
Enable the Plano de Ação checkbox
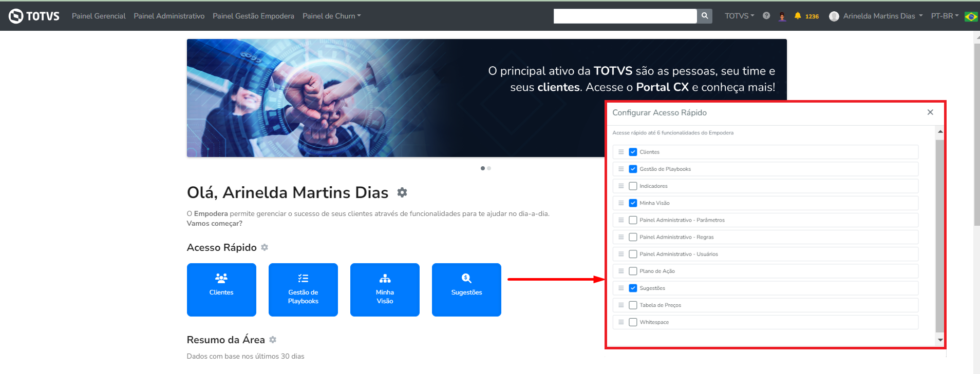(x=633, y=271)
